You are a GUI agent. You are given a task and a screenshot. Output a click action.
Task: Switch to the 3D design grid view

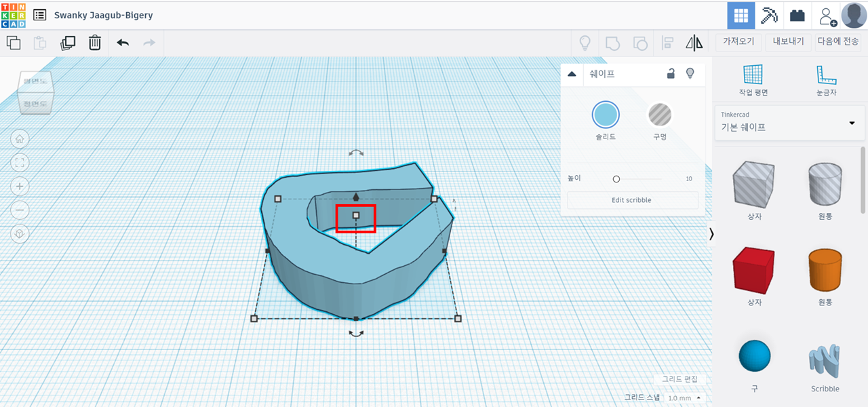[741, 15]
